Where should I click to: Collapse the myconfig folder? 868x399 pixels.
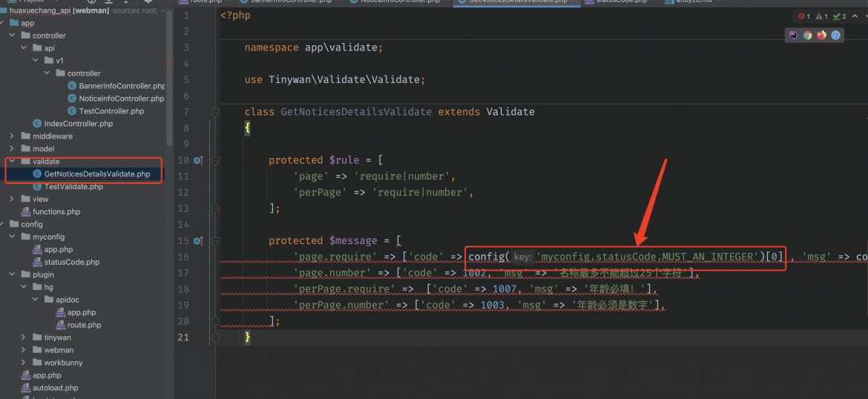point(12,237)
